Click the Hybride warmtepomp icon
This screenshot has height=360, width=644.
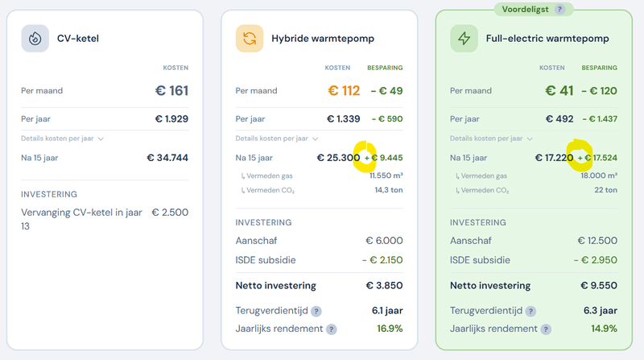tap(249, 38)
